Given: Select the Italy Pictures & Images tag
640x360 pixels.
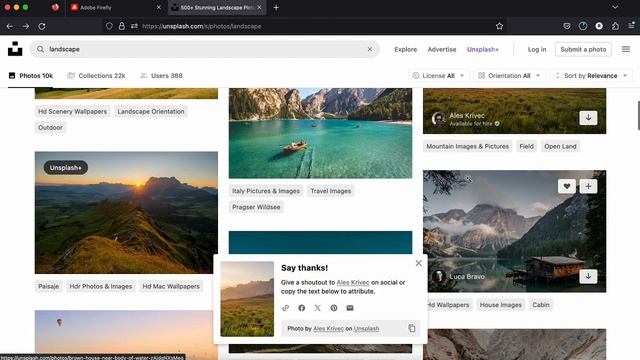Looking at the screenshot, I should point(266,191).
